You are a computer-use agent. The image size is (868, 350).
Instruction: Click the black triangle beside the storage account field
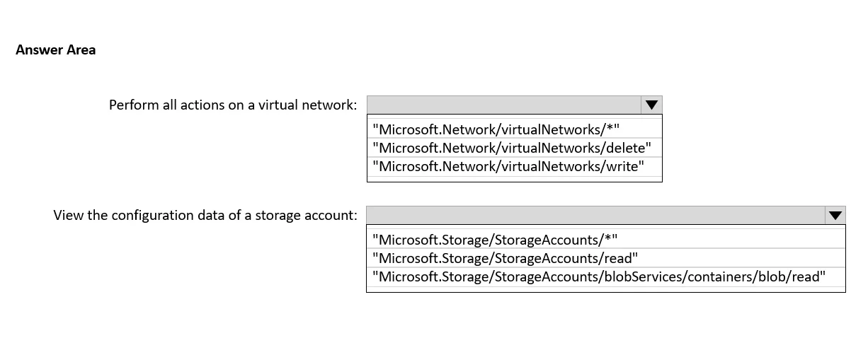coord(835,215)
